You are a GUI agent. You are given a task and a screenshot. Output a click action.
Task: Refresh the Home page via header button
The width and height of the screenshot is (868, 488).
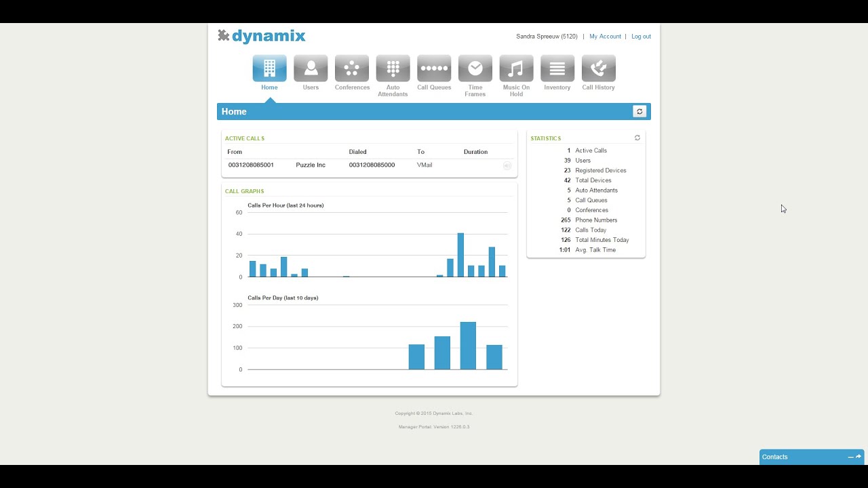point(639,111)
